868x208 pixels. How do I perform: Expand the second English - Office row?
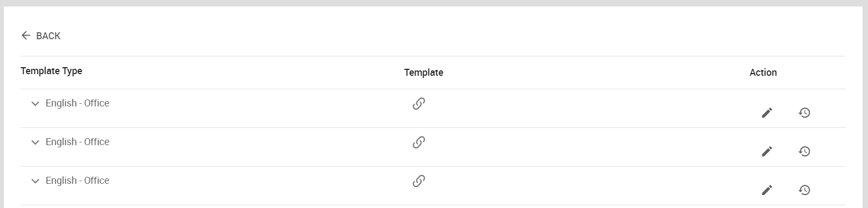pyautogui.click(x=35, y=142)
